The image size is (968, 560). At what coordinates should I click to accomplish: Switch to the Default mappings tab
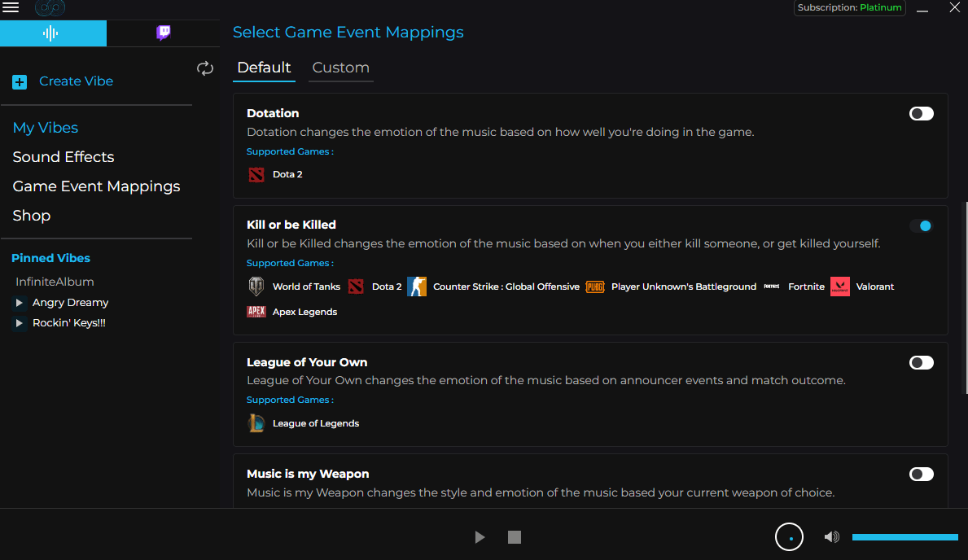point(264,68)
